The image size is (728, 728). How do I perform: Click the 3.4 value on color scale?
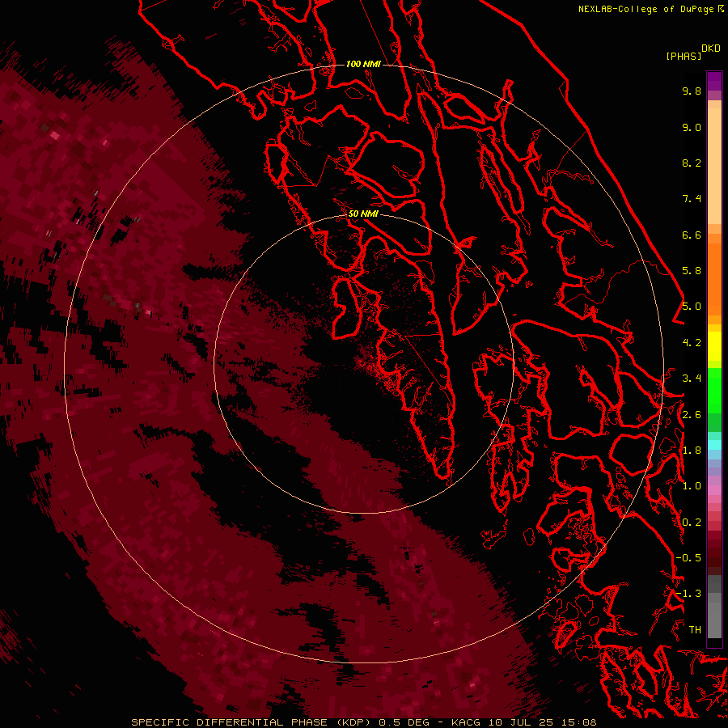(x=692, y=379)
